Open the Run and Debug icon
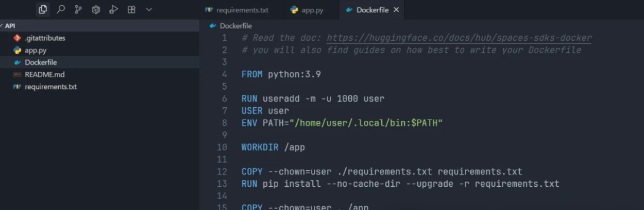 pyautogui.click(x=114, y=9)
